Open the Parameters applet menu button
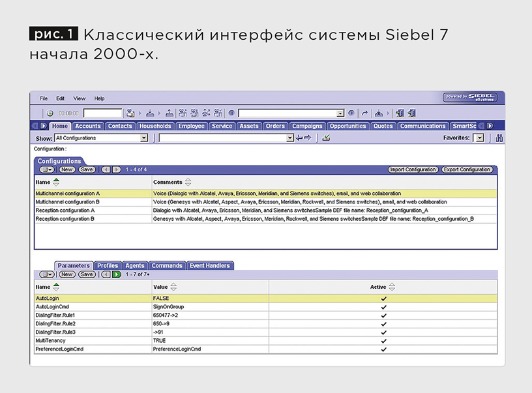The width and height of the screenshot is (532, 393). coord(47,274)
